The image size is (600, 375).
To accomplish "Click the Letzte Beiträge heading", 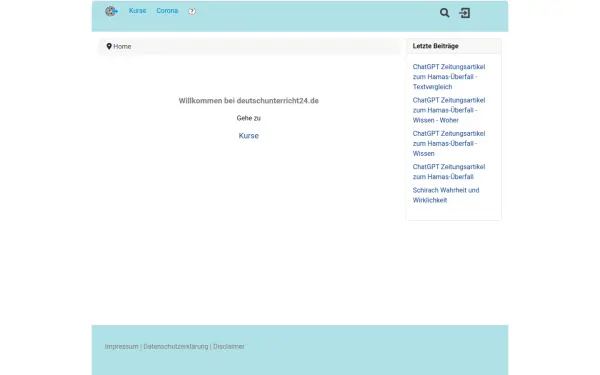I will 435,46.
